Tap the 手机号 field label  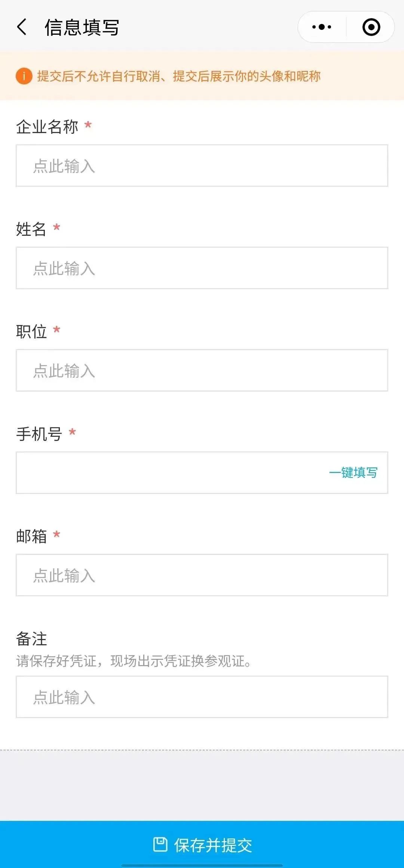pos(39,434)
